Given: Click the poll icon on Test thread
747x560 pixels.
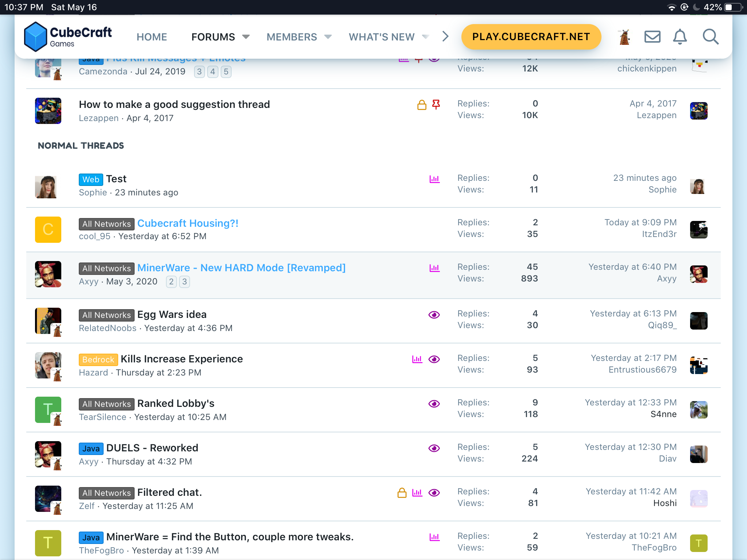Looking at the screenshot, I should [x=434, y=179].
